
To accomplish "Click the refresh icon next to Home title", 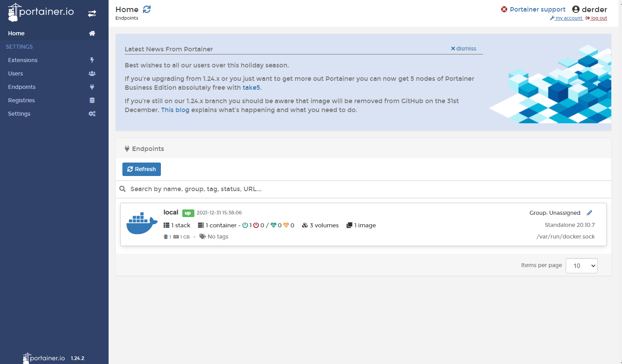I will [x=147, y=9].
